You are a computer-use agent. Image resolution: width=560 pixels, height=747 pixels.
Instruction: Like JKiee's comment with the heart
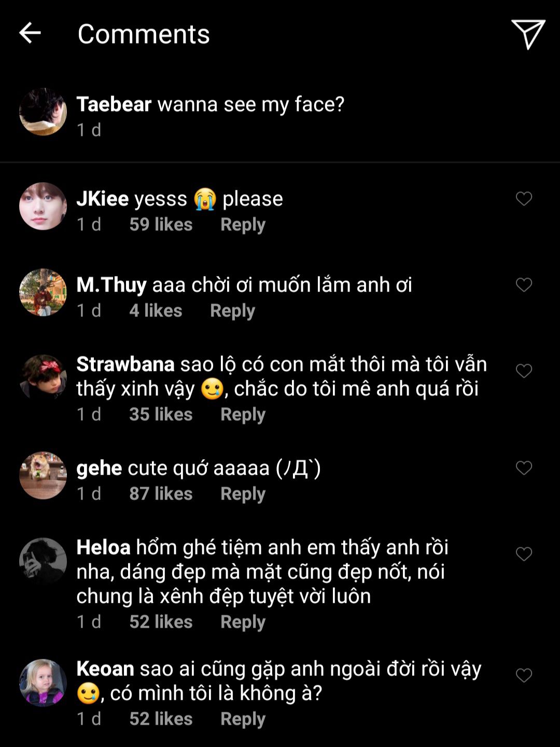[524, 199]
